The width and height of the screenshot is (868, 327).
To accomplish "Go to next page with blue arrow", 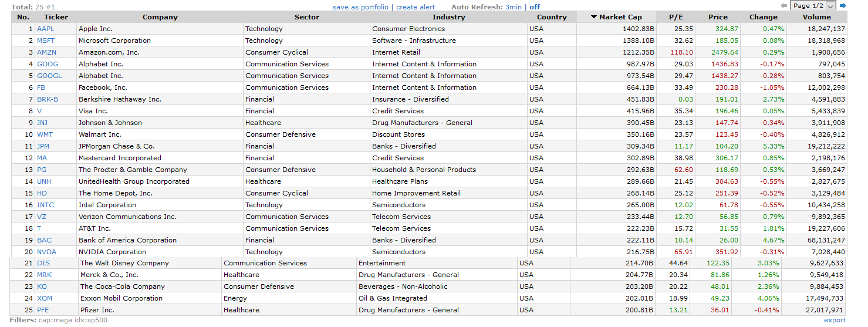I will tap(843, 6).
